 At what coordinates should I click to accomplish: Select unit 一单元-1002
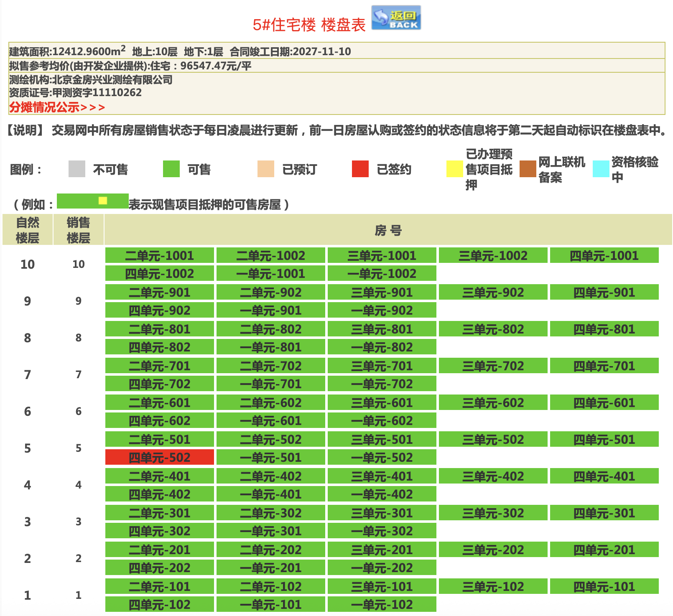coord(382,274)
